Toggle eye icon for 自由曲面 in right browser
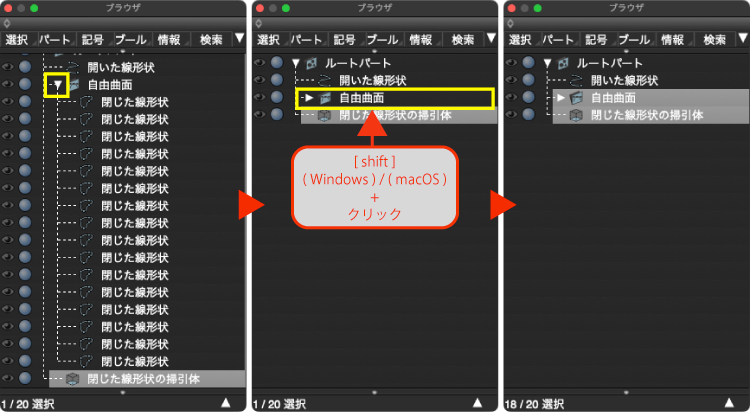 pos(511,97)
